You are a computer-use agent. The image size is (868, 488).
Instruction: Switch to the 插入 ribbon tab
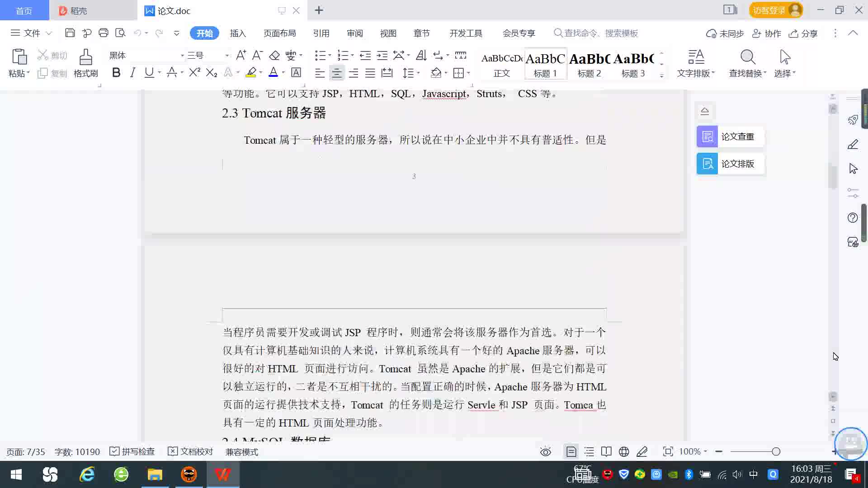[x=238, y=33]
